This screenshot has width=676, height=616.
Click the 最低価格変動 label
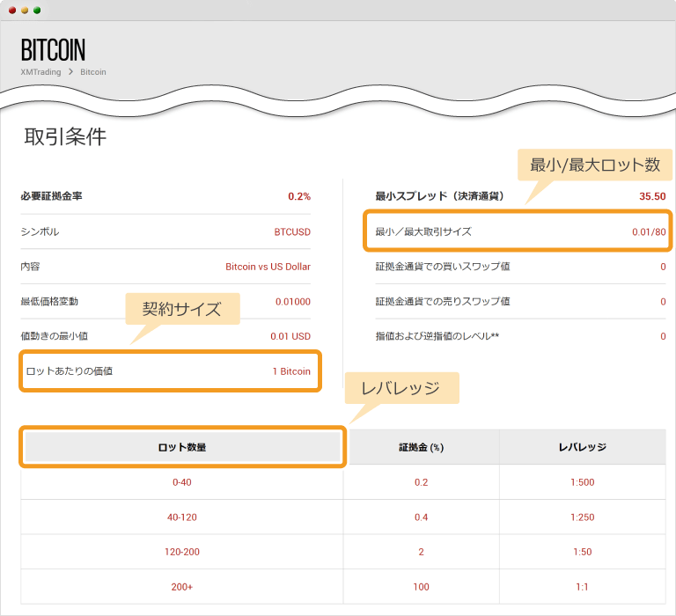[x=49, y=301]
